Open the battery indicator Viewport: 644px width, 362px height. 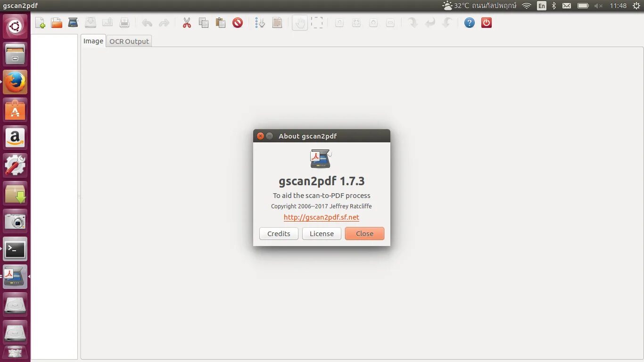pos(583,6)
